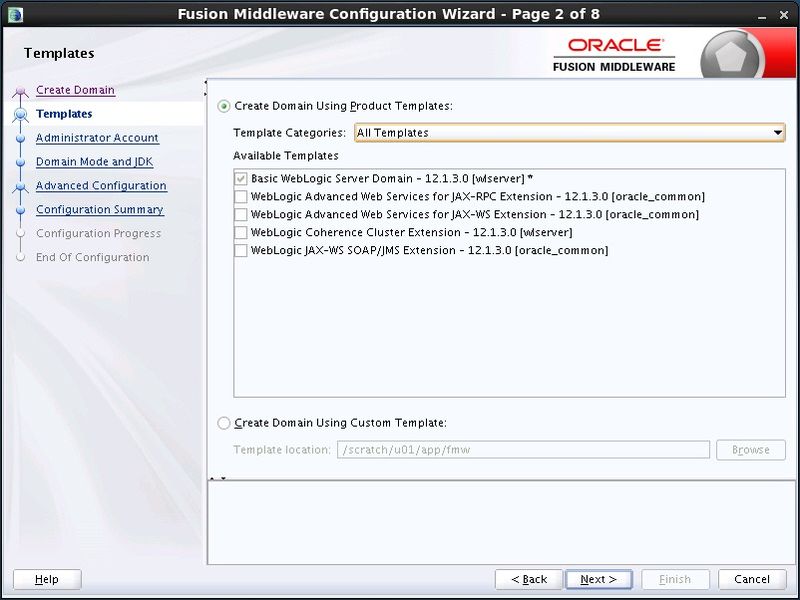The height and width of the screenshot is (600, 800).
Task: Click the Configuration Summary step bullet
Action: click(x=20, y=210)
